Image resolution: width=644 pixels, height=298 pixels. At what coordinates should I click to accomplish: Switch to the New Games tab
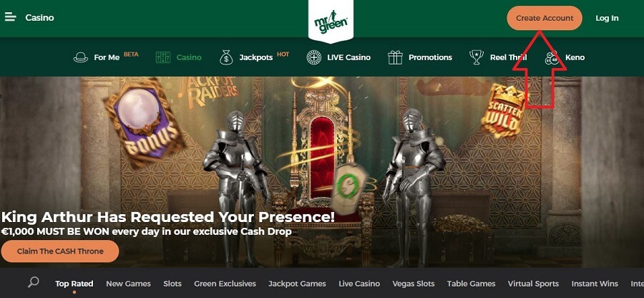[128, 284]
